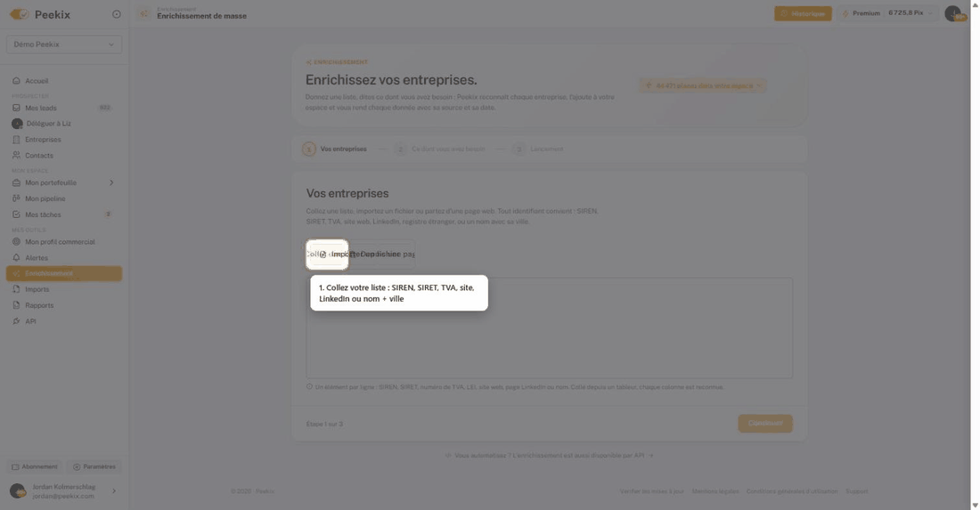
Task: Click the Vérifier les mises à jour link
Action: click(652, 491)
